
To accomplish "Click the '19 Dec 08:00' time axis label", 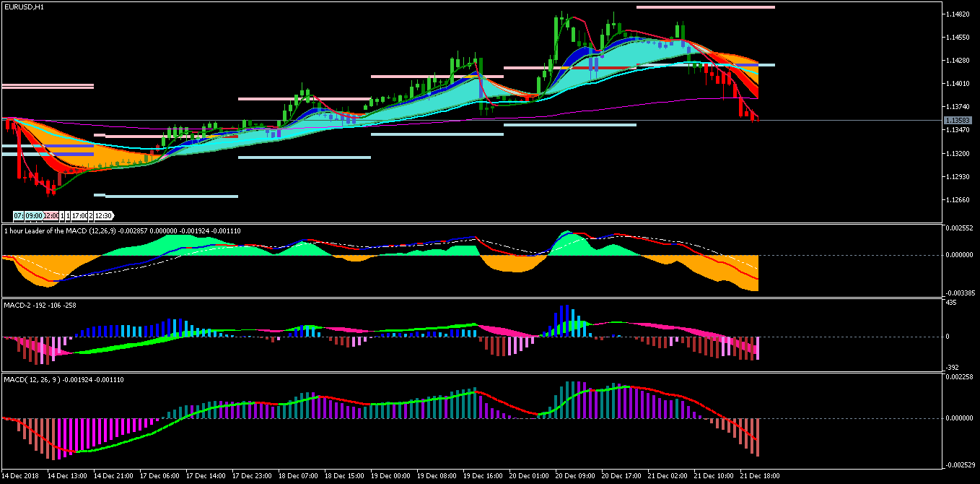I will click(437, 477).
